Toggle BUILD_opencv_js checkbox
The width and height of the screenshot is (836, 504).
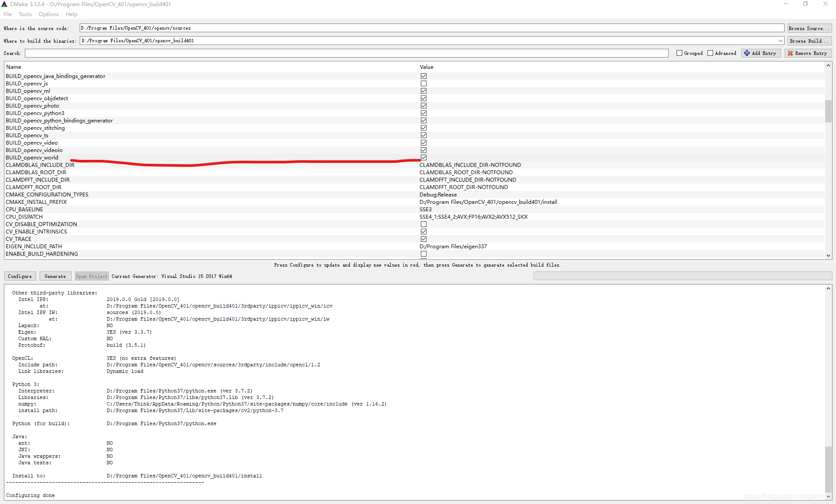423,84
